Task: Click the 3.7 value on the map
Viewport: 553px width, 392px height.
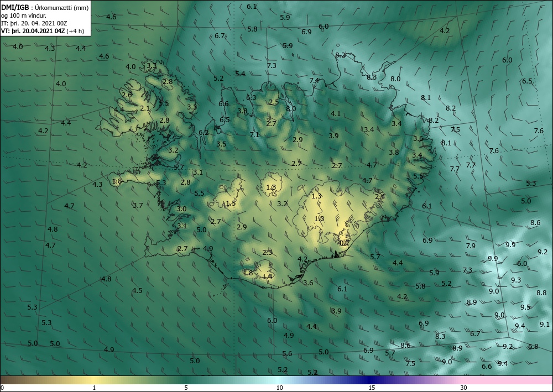Action: 138,205
